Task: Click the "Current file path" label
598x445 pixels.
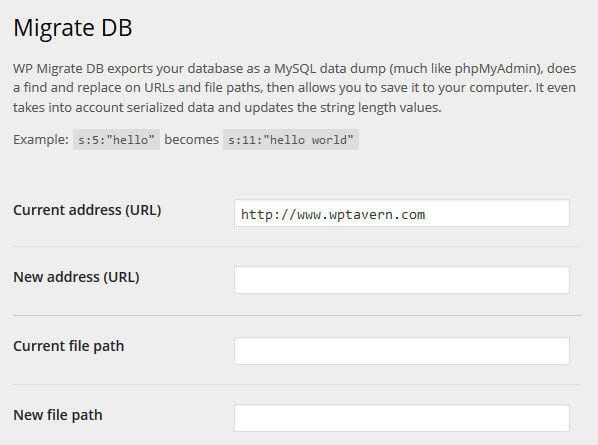Action: pyautogui.click(x=69, y=346)
